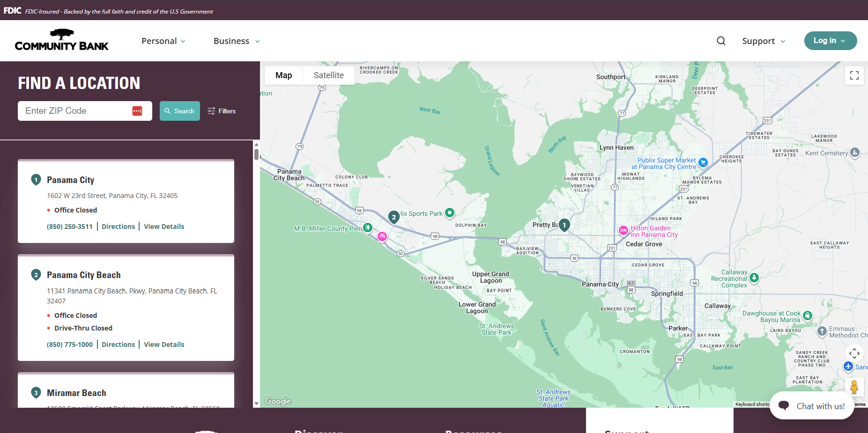
Task: Click the magnifier search icon in header
Action: pyautogui.click(x=721, y=41)
